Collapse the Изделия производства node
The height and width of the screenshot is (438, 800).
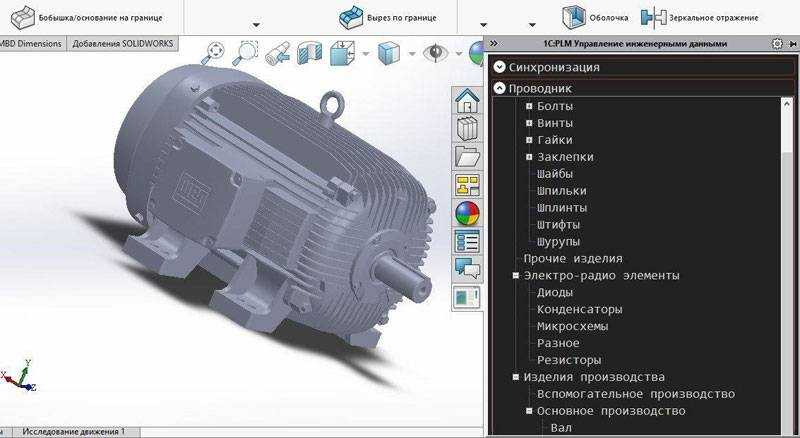coord(516,377)
